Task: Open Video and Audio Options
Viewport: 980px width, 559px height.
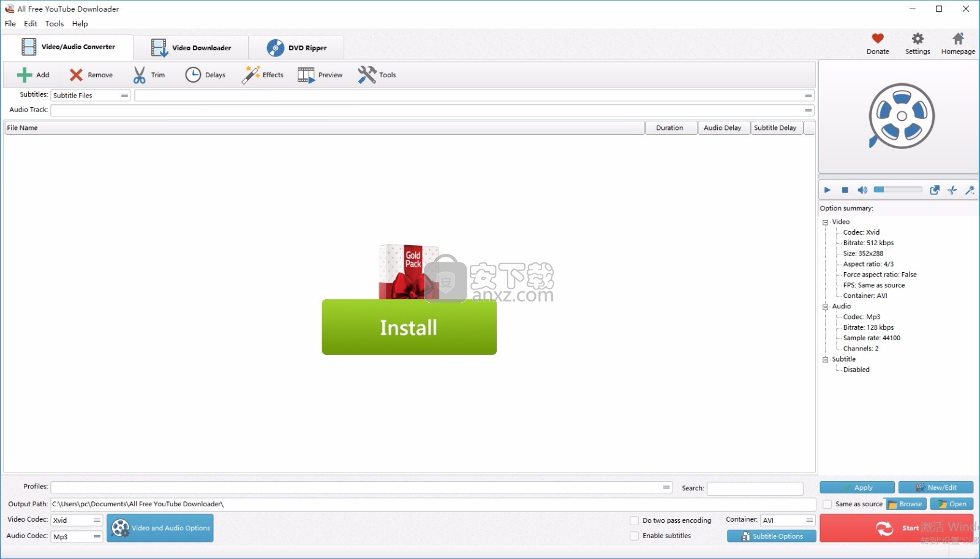Action: (160, 528)
